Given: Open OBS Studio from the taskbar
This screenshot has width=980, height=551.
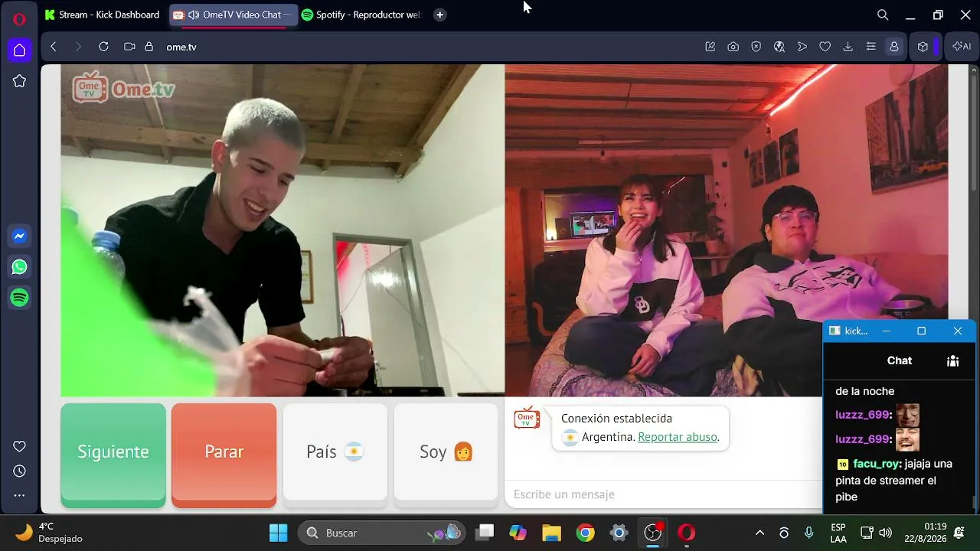Looking at the screenshot, I should pyautogui.click(x=653, y=533).
